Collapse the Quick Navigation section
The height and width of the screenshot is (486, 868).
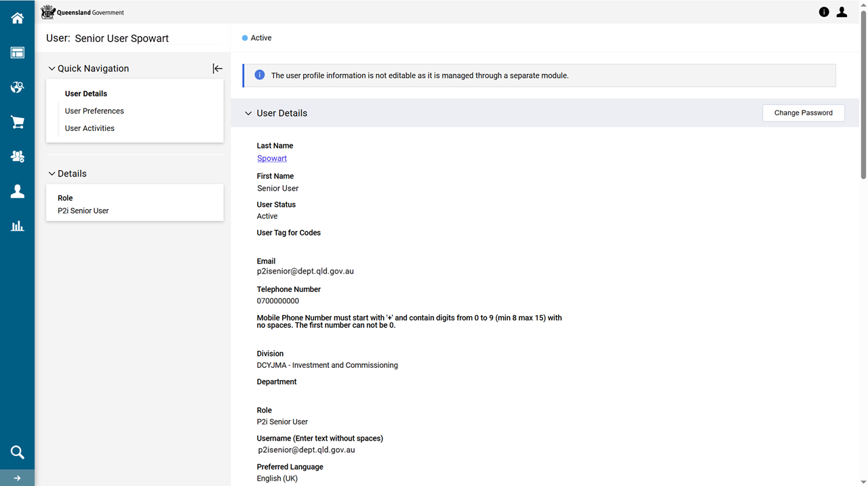click(52, 69)
